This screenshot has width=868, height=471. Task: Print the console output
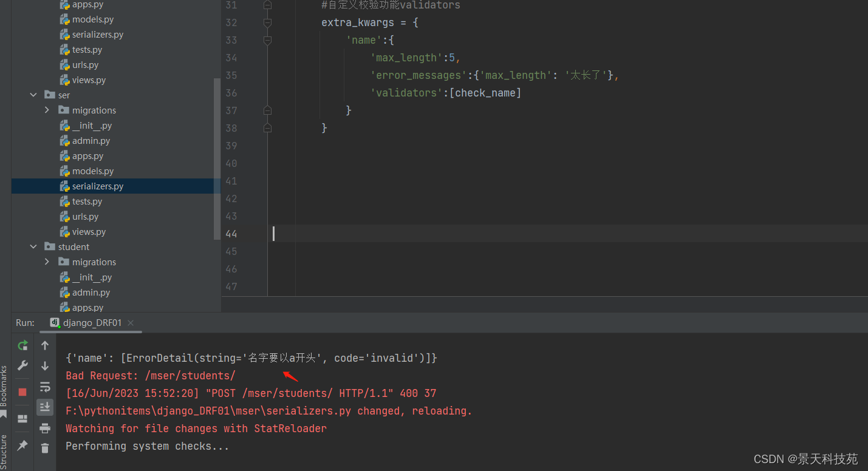point(45,428)
